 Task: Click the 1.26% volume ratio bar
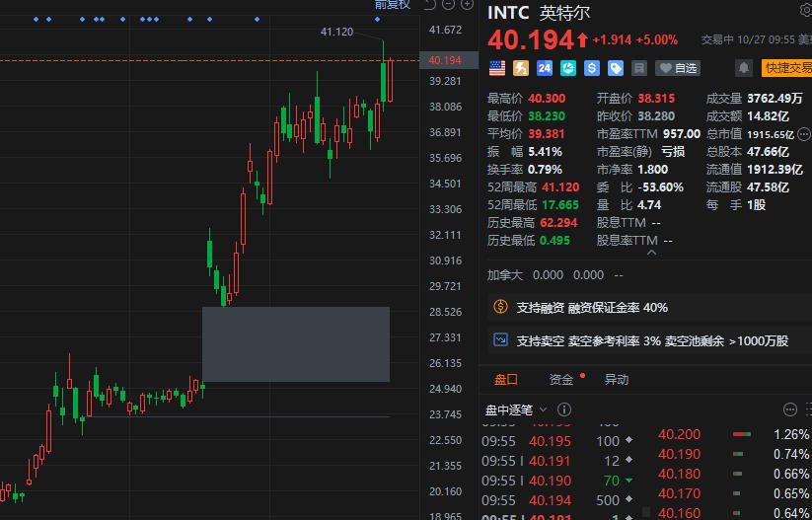pos(742,434)
